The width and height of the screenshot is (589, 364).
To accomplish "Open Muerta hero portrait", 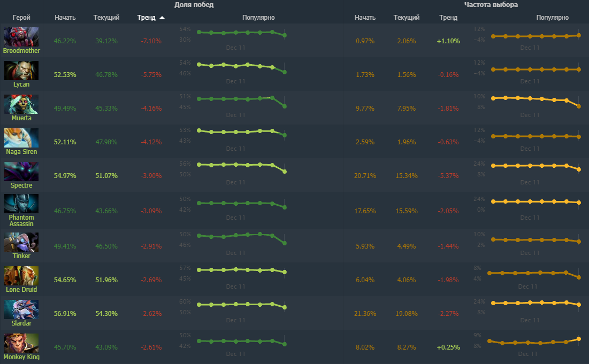I will point(21,104).
